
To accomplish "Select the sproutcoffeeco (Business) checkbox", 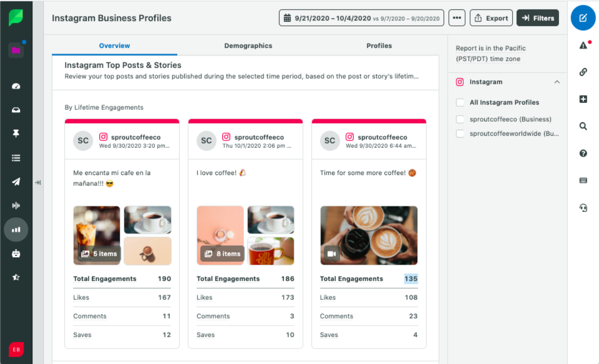I will tap(460, 119).
